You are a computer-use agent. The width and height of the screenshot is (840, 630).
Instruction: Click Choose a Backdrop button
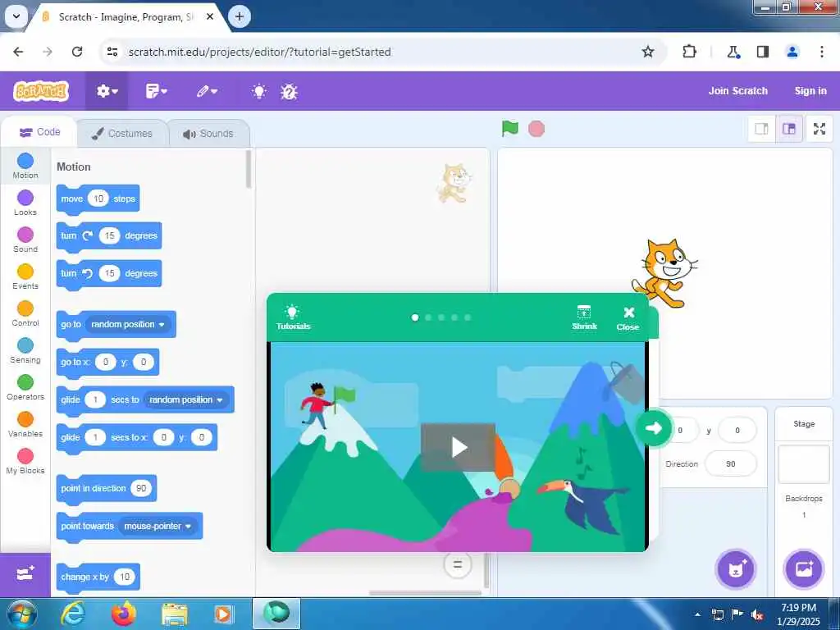point(804,569)
